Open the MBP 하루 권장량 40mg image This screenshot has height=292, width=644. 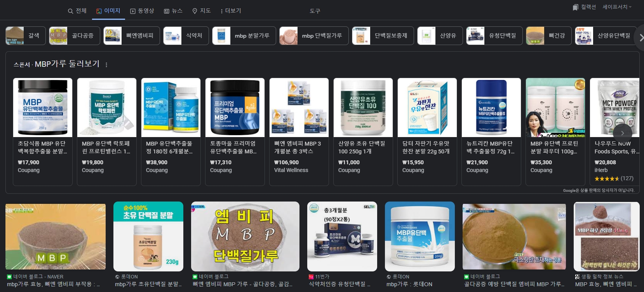[x=607, y=236]
